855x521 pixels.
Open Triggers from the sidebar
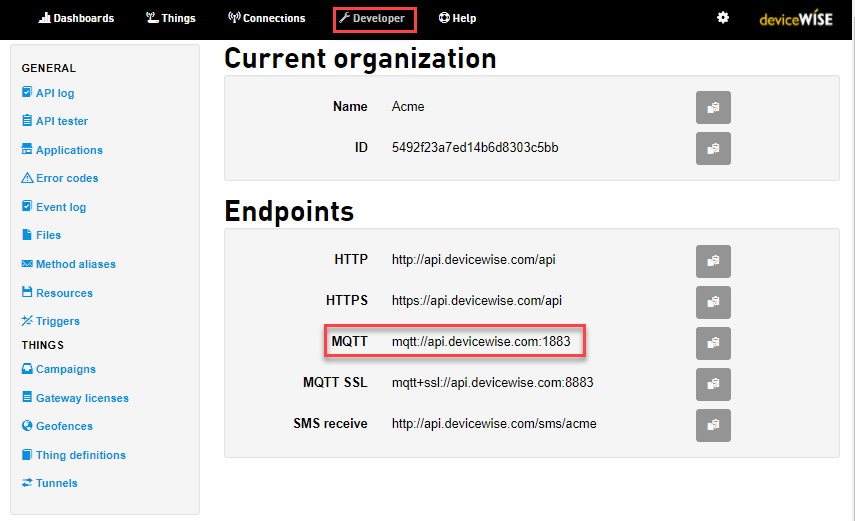click(57, 321)
